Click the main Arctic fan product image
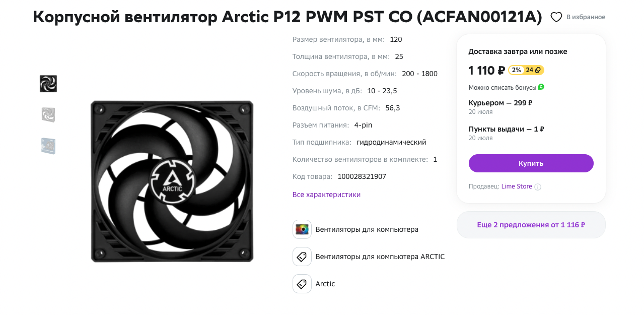The height and width of the screenshot is (315, 644). [172, 181]
